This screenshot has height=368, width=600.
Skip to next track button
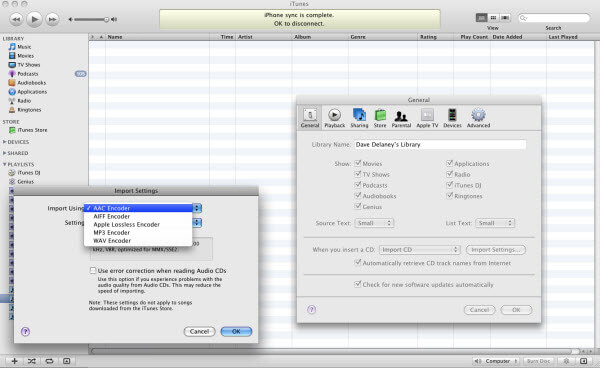pyautogui.click(x=52, y=19)
